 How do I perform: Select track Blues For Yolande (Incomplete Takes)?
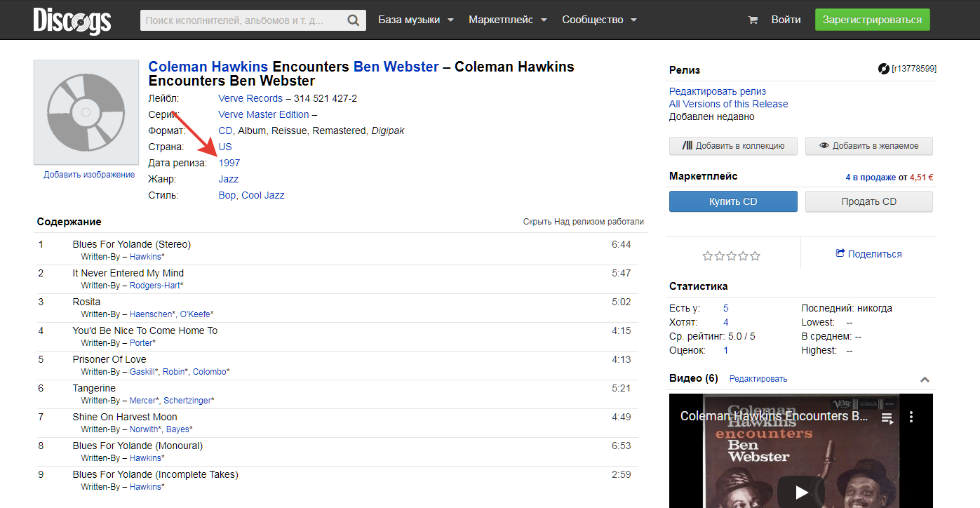click(156, 474)
